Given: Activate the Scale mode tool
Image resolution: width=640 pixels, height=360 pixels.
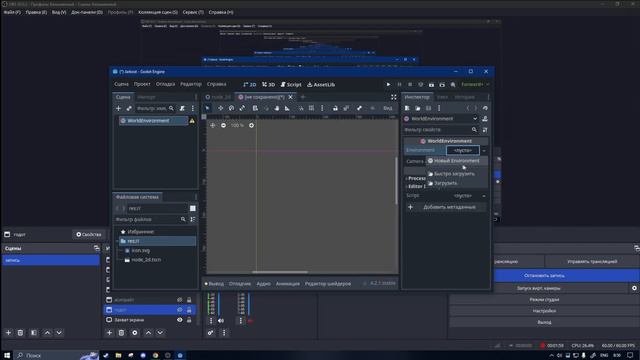Looking at the screenshot, I should click(x=242, y=108).
